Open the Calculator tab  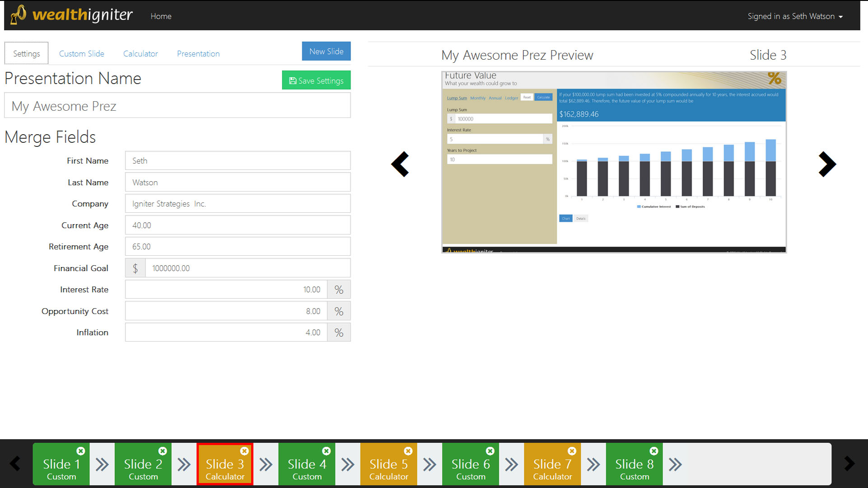[140, 54]
